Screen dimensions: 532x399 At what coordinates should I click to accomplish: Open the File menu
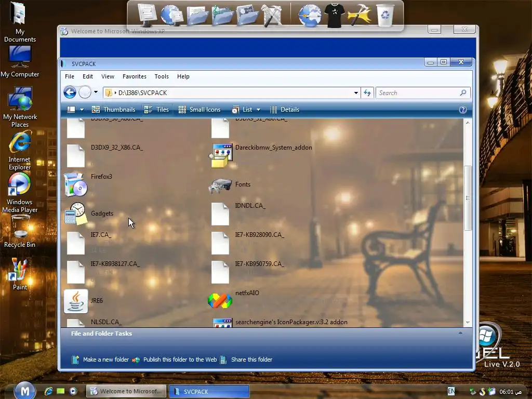70,76
